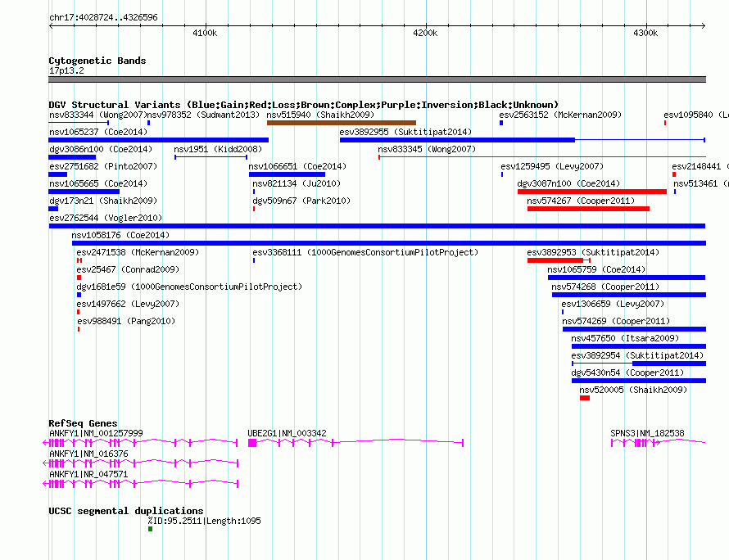Click the dgv1681e59 1000Genomes pilot label

click(189, 287)
